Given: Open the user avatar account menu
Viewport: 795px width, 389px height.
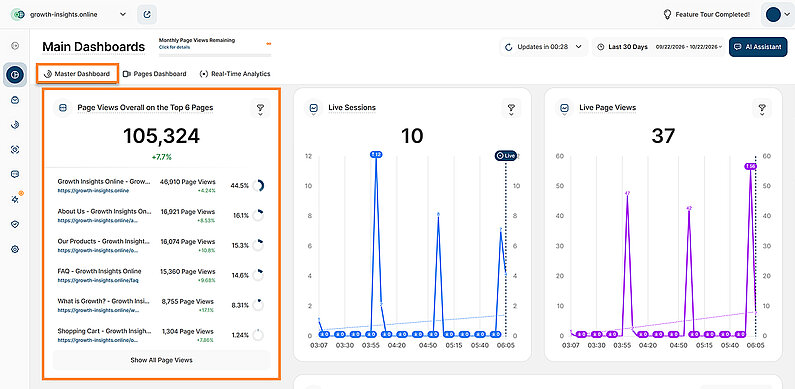Looking at the screenshot, I should [x=777, y=15].
